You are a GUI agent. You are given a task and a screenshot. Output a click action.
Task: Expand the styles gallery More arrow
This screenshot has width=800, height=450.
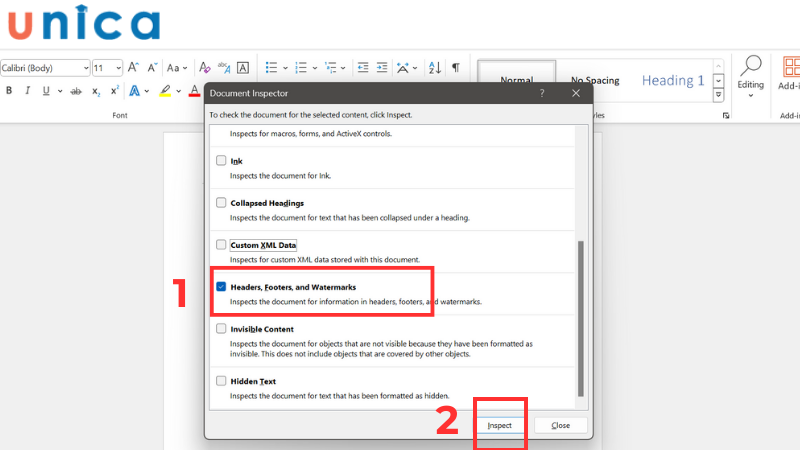pyautogui.click(x=718, y=95)
